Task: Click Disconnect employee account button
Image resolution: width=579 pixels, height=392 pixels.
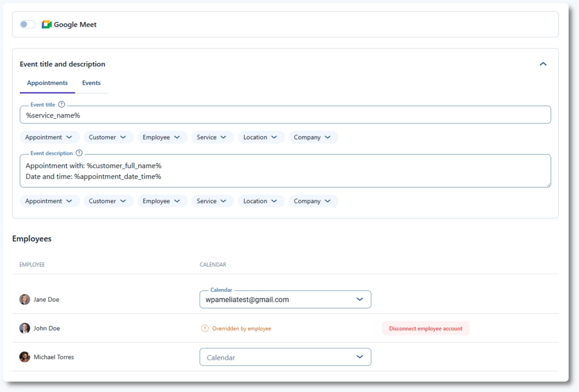Action: tap(425, 329)
